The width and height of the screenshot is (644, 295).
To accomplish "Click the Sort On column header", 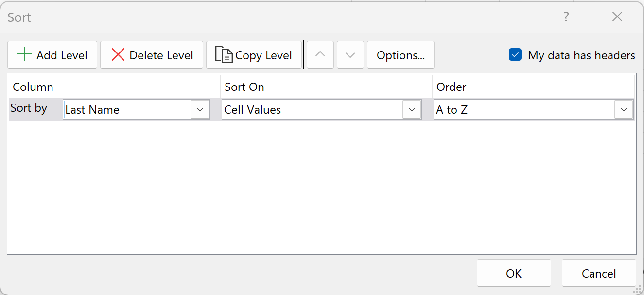I will (244, 87).
